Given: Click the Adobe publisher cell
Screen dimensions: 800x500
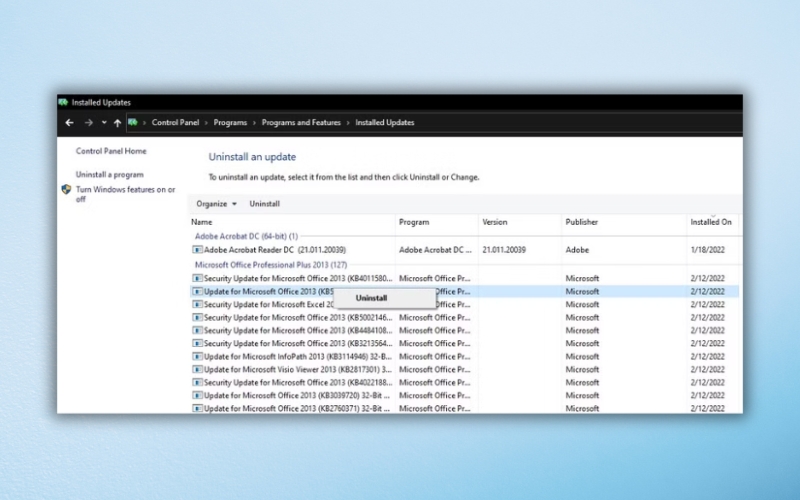Looking at the screenshot, I should pyautogui.click(x=577, y=250).
